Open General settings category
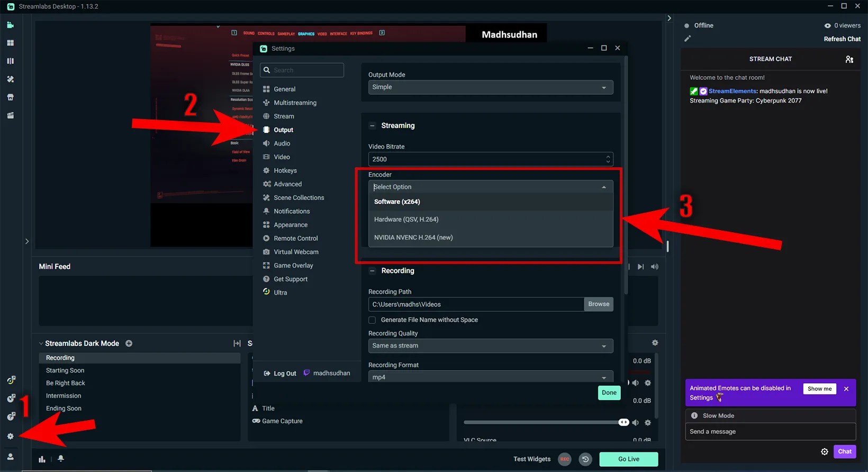The width and height of the screenshot is (868, 472). coord(284,89)
